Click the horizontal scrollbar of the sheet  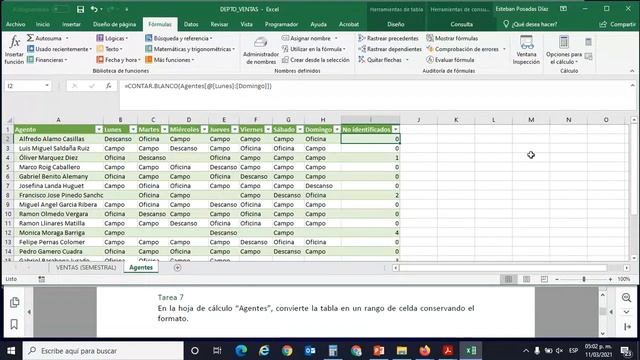click(503, 268)
